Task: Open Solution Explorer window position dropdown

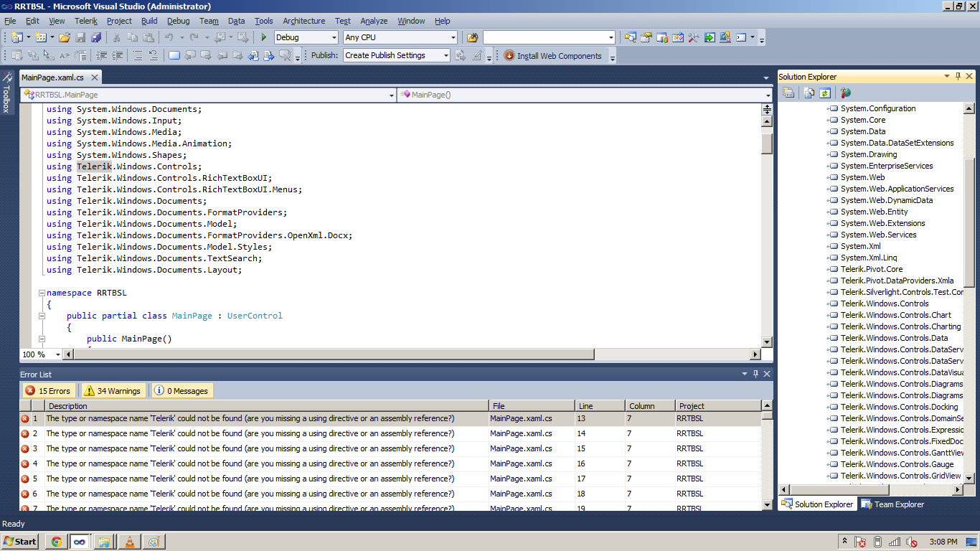Action: (947, 77)
